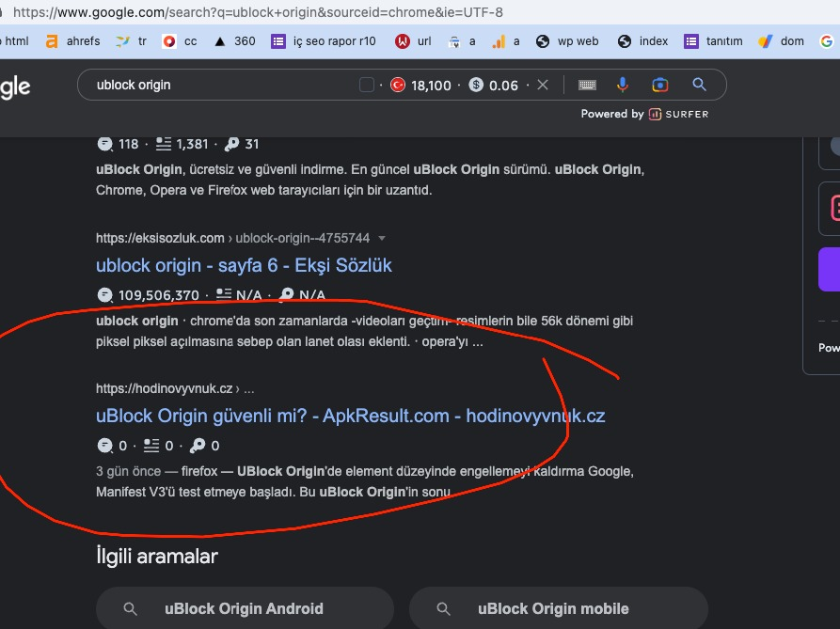This screenshot has width=840, height=629.
Task: Open the wp web bookmark
Action: [567, 41]
